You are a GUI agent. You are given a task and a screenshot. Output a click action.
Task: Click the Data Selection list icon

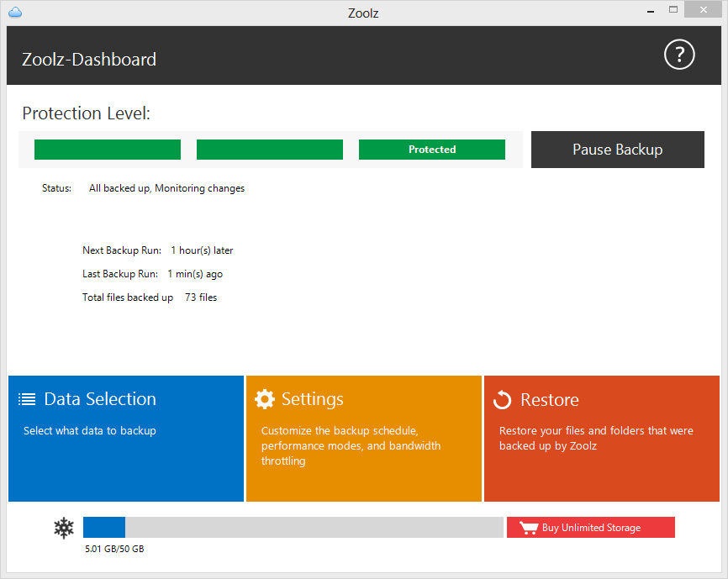[x=27, y=399]
